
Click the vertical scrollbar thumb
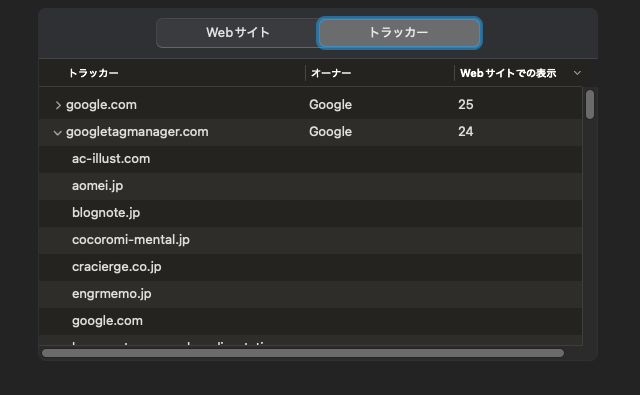point(590,105)
